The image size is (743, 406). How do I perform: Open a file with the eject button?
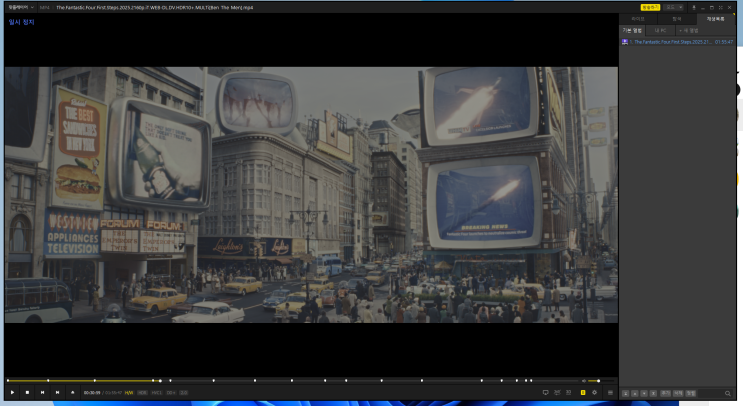[72, 392]
